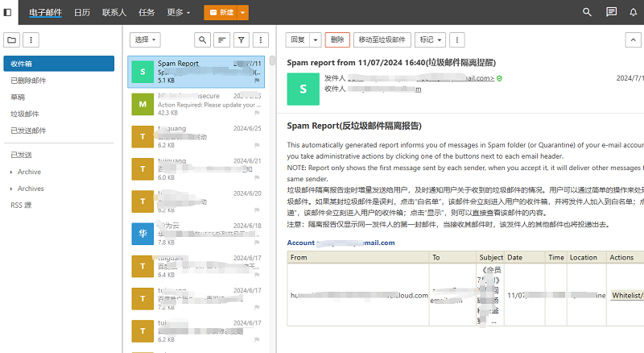Open the 标记 dropdown
Image resolution: width=644 pixels, height=353 pixels.
point(430,40)
